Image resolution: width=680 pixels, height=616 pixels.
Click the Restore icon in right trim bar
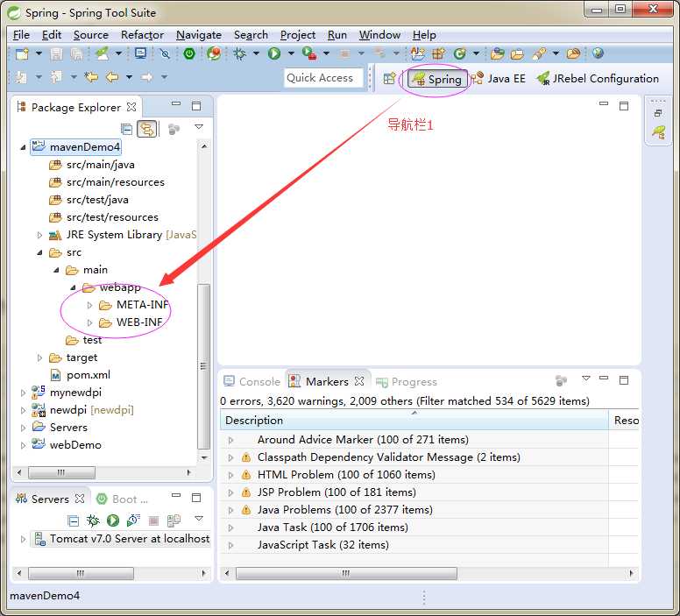coord(658,113)
